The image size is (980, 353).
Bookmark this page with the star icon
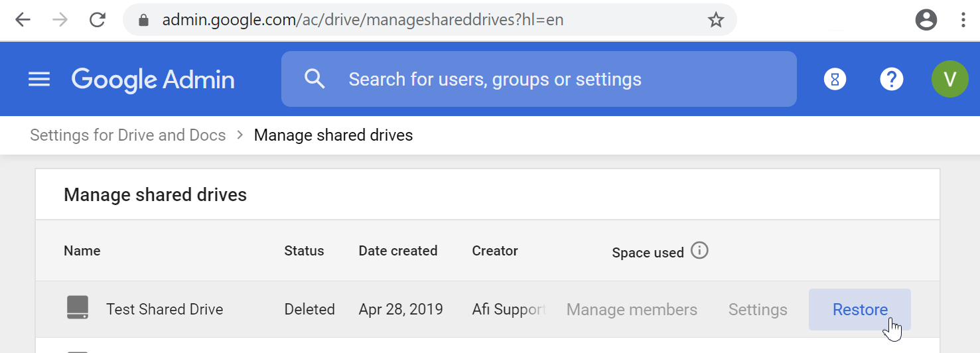point(716,20)
